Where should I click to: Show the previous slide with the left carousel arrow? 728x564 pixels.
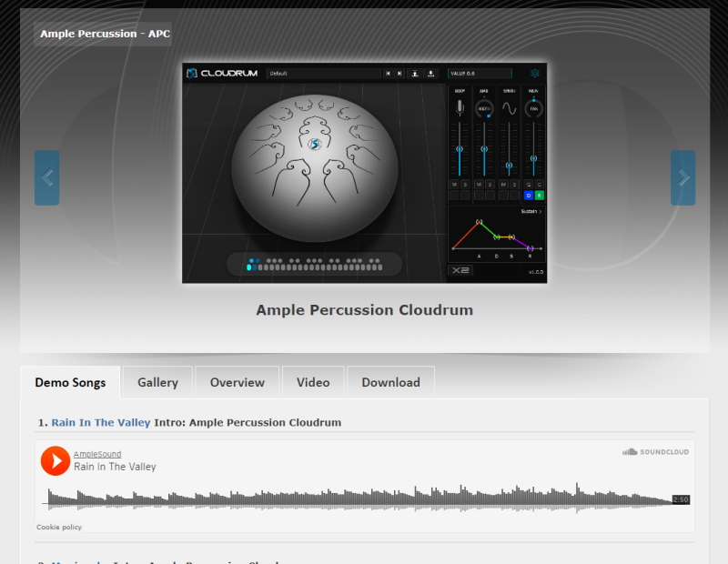[x=47, y=177]
